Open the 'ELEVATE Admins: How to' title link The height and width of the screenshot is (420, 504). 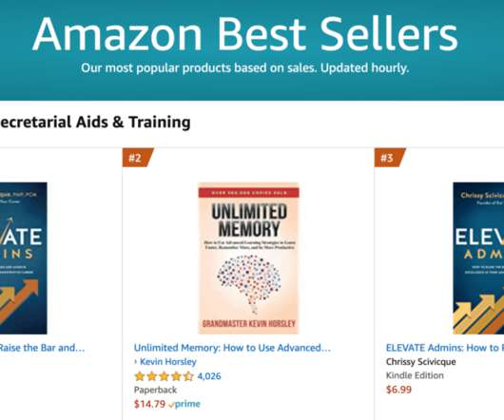tap(445, 348)
